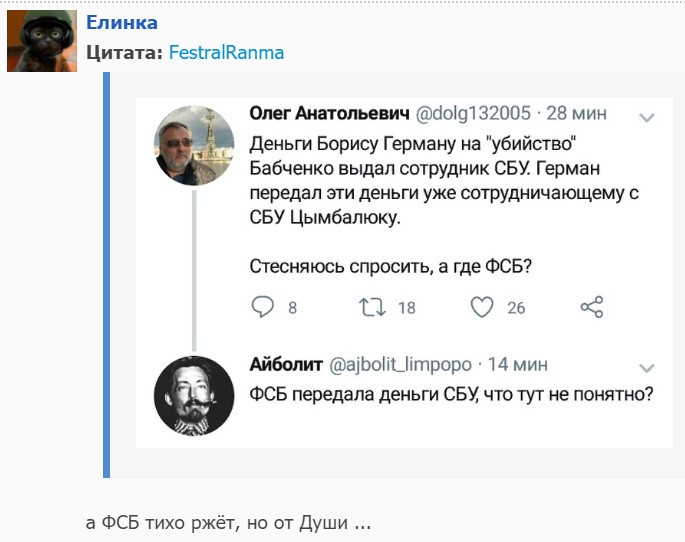Expand the chevron menu on Олег Анатольевич's tweet
This screenshot has height=542, width=685.
(646, 116)
